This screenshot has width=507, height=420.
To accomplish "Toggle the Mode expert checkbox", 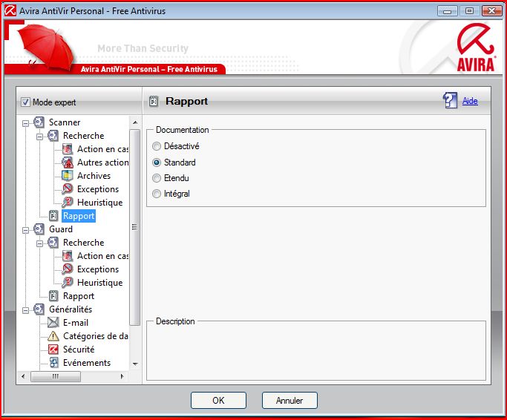I will (25, 102).
